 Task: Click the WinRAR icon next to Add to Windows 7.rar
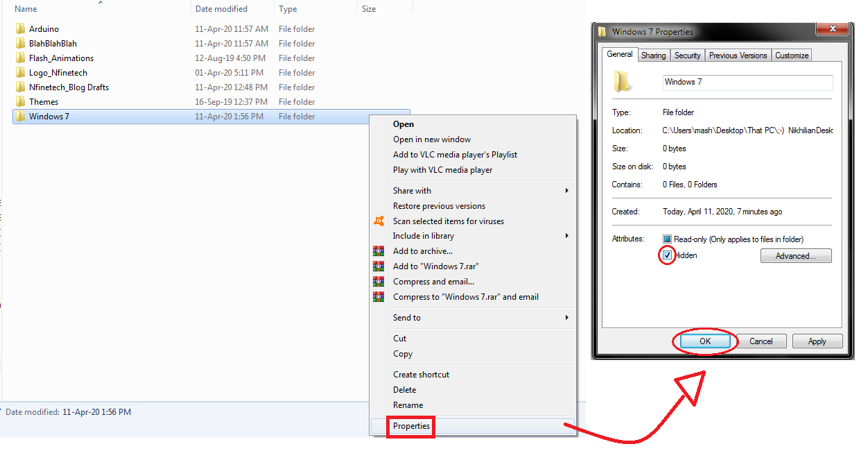379,266
